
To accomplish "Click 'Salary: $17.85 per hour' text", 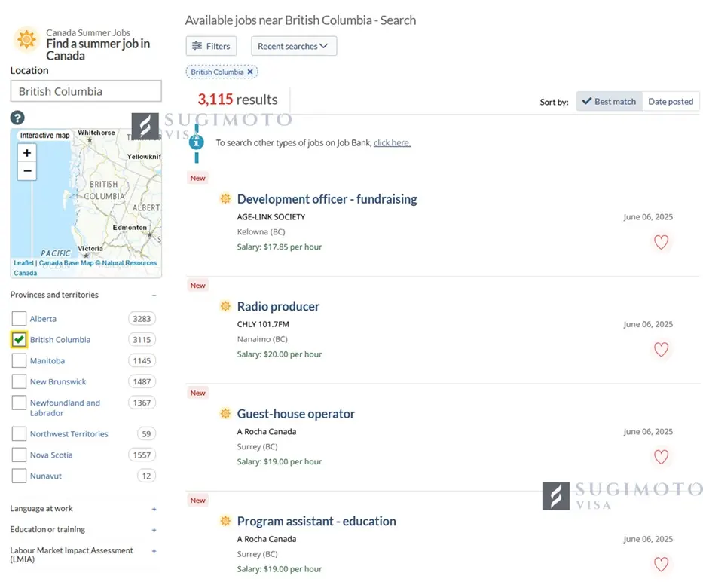I will 280,247.
